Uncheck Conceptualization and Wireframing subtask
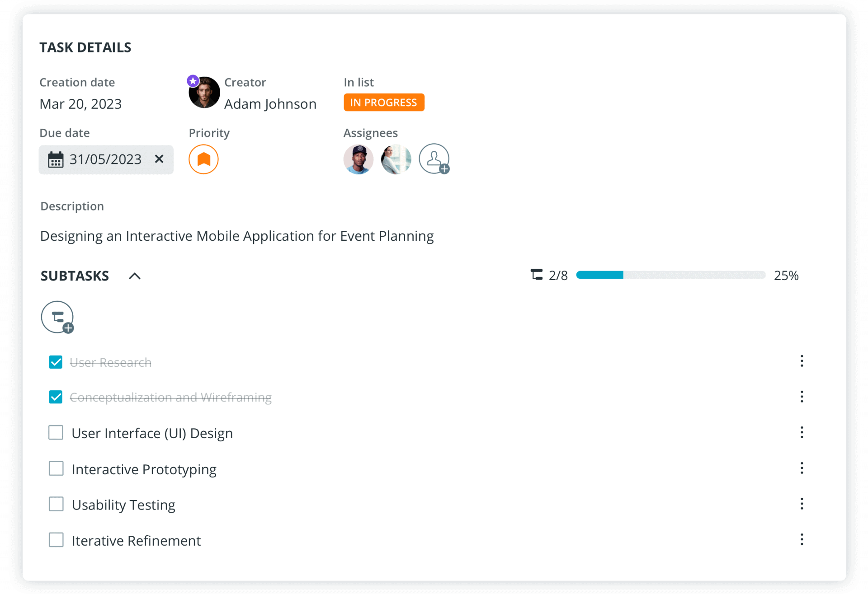This screenshot has width=868, height=594. pyautogui.click(x=55, y=397)
